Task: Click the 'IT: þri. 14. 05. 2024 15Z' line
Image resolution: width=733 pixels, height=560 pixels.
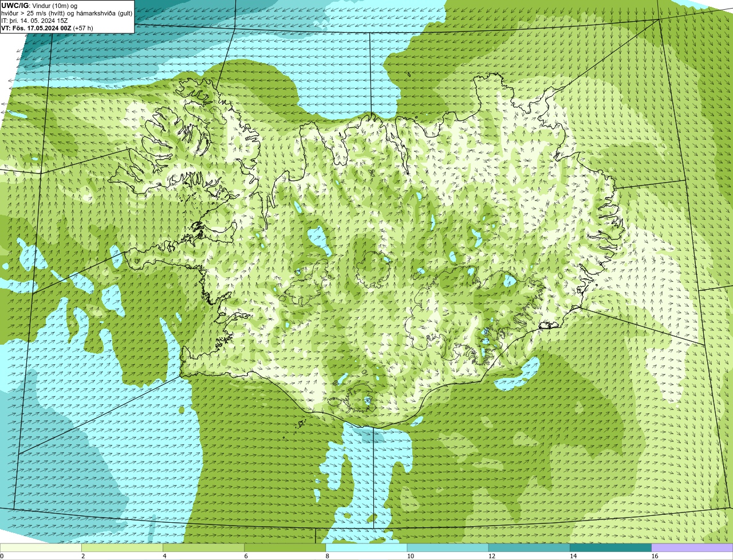Action: tap(34, 20)
